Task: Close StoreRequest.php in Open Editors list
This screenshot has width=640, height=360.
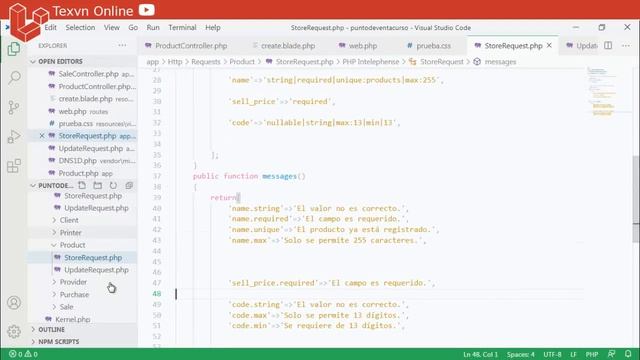Action: [x=42, y=136]
